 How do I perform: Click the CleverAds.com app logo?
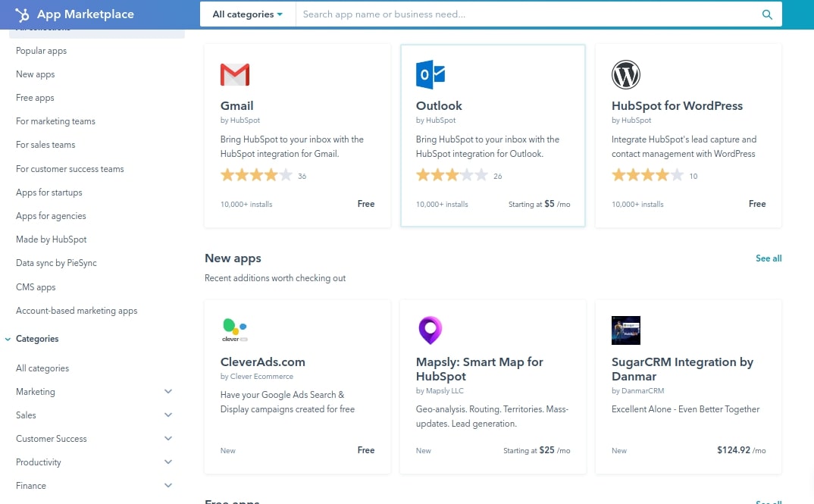(235, 330)
